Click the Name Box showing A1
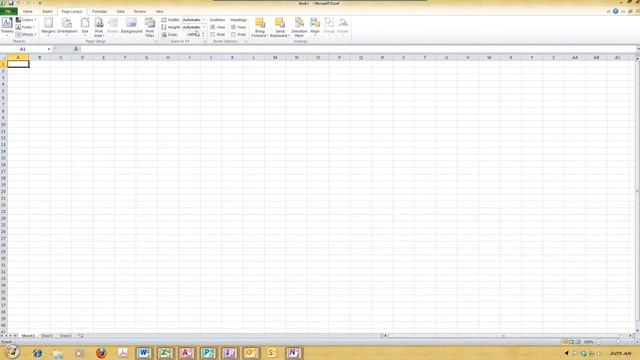 click(23, 49)
